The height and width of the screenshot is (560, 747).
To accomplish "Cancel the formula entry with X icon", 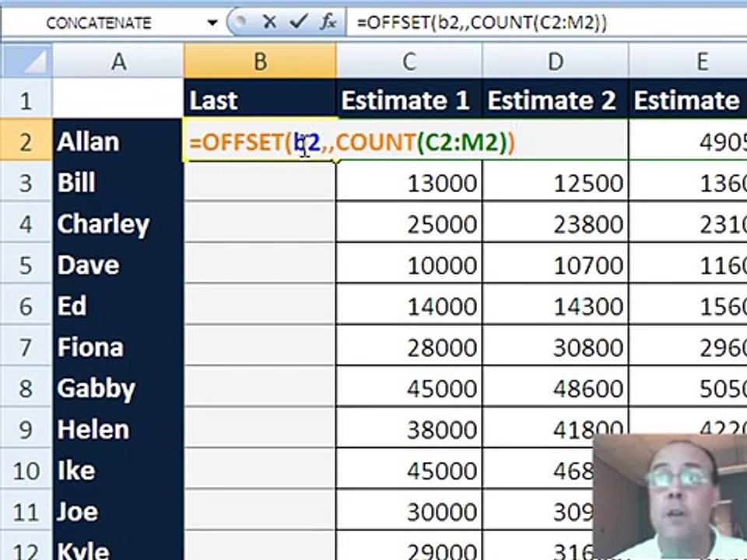I will point(270,22).
